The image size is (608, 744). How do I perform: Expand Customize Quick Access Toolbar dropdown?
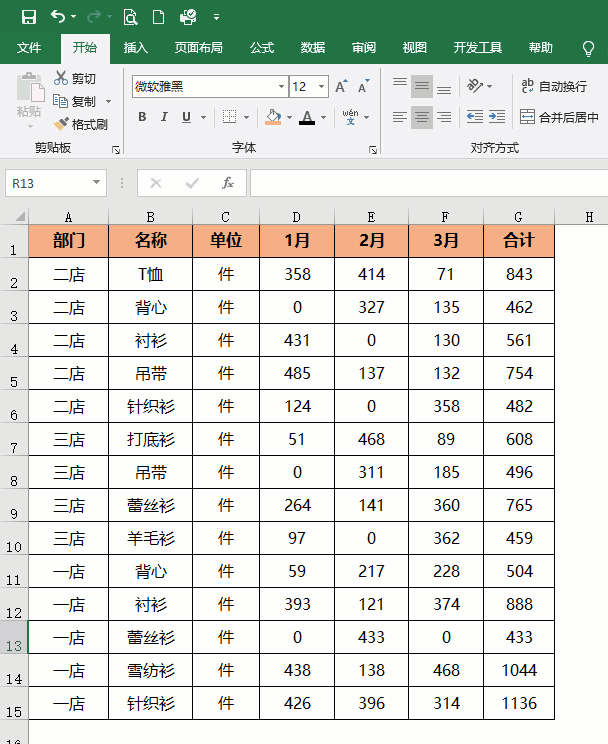tap(216, 17)
